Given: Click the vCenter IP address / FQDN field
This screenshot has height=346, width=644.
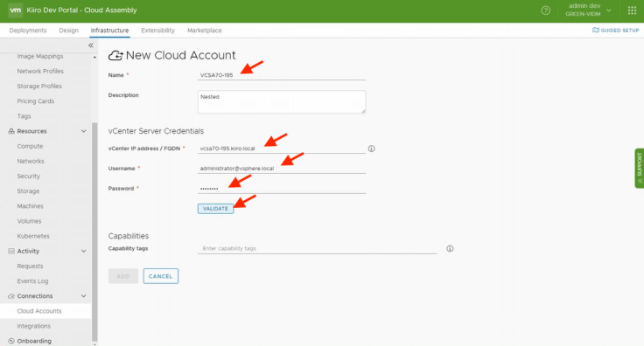Looking at the screenshot, I should 282,149.
